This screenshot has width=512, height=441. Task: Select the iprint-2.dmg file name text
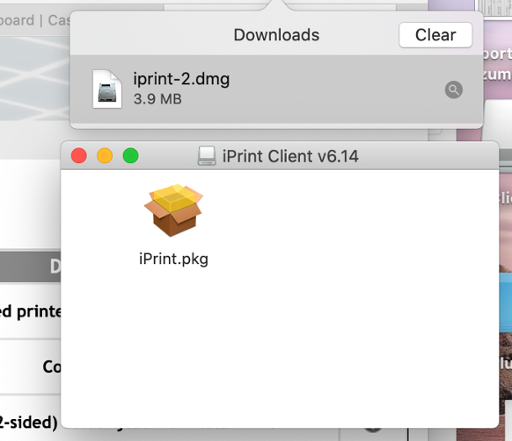click(x=181, y=79)
